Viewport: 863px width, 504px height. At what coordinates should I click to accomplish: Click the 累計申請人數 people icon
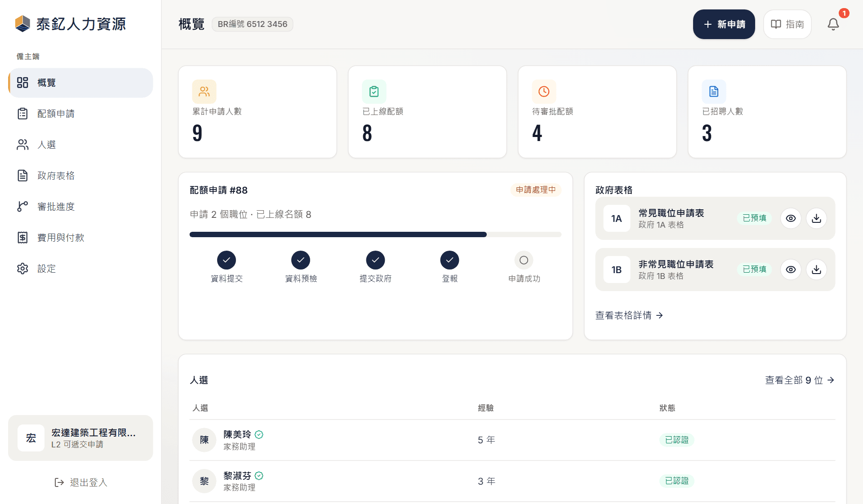click(x=204, y=92)
